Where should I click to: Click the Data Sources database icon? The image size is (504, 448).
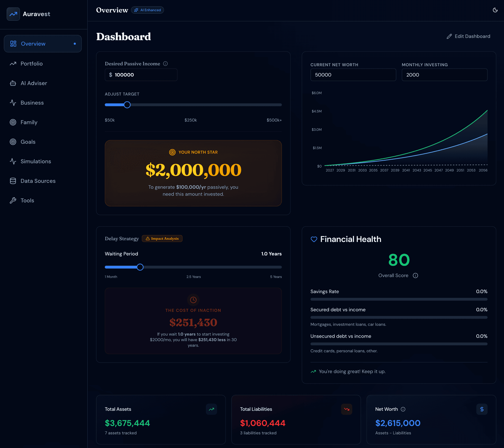(x=13, y=181)
